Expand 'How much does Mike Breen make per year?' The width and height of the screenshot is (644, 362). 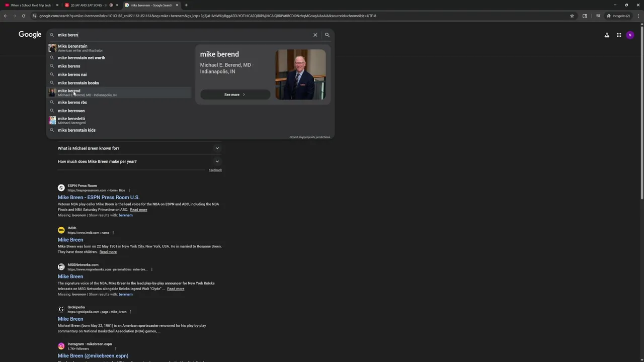(x=139, y=161)
